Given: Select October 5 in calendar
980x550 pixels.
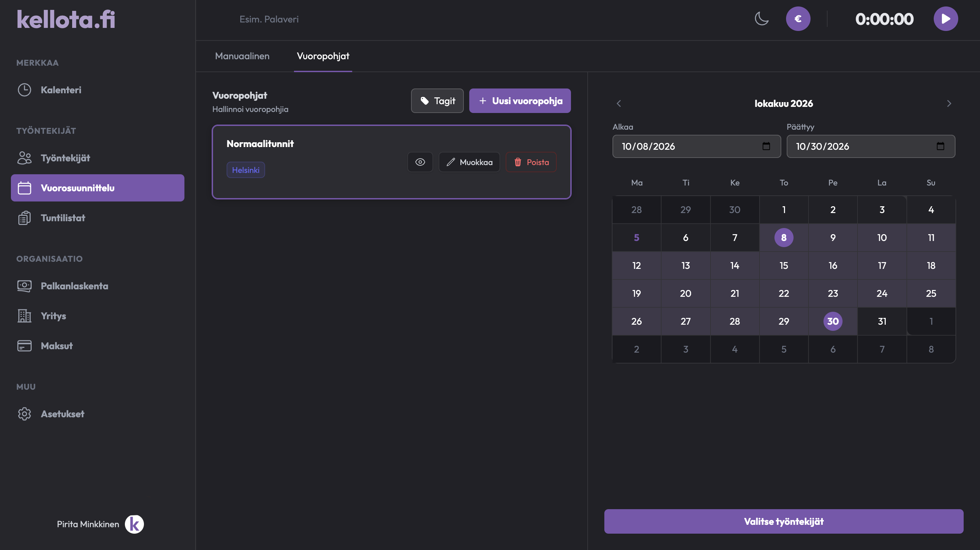Looking at the screenshot, I should [636, 238].
